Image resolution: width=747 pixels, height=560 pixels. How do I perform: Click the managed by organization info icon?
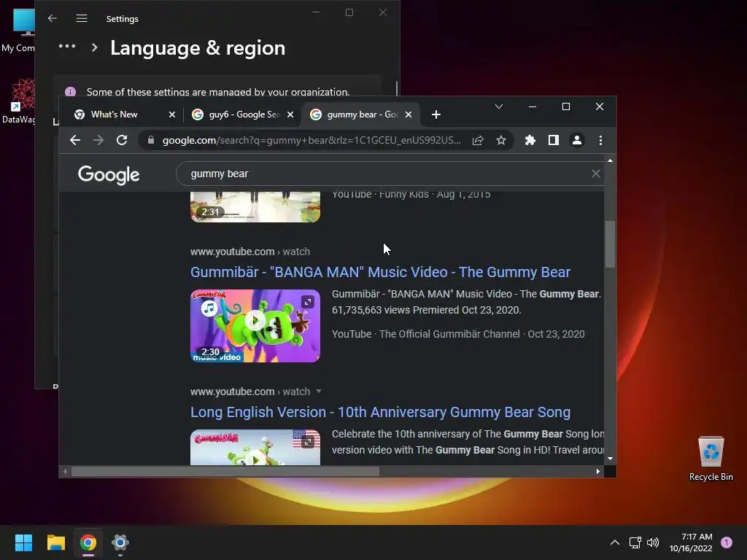click(71, 91)
